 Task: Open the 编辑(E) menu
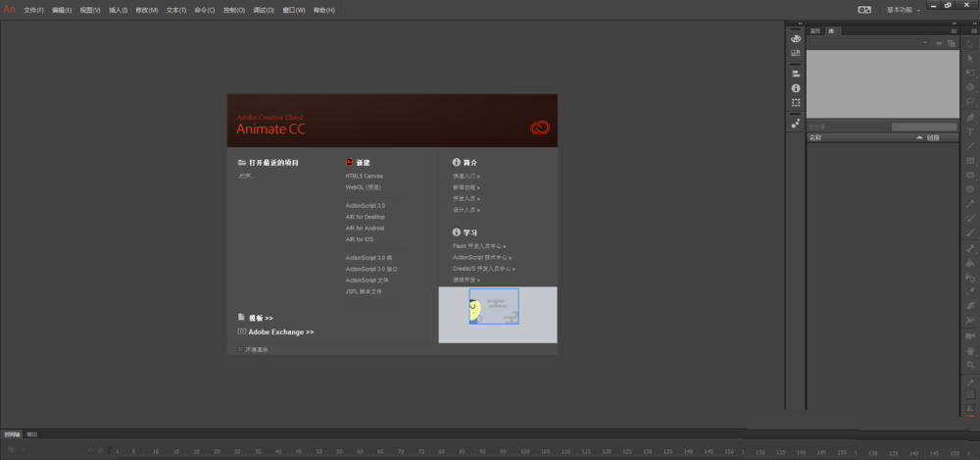tap(62, 11)
